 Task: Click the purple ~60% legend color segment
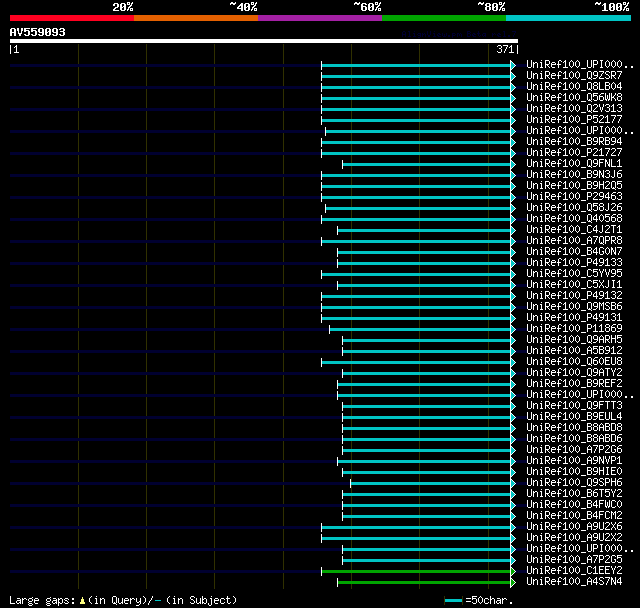[x=320, y=18]
